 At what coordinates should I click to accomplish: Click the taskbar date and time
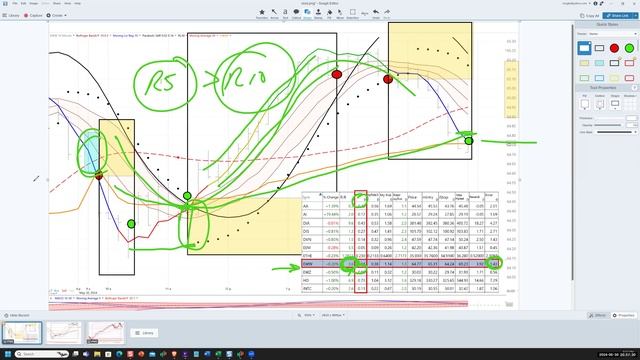(618, 354)
